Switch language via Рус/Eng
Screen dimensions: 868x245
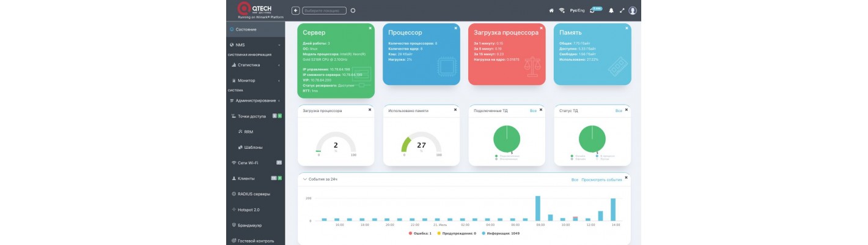(x=577, y=10)
